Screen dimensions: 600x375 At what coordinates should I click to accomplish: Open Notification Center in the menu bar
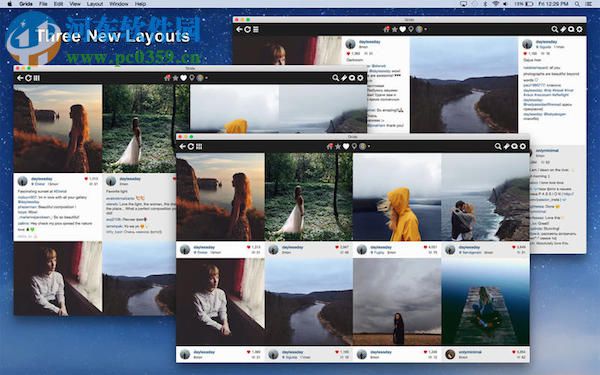(590, 4)
